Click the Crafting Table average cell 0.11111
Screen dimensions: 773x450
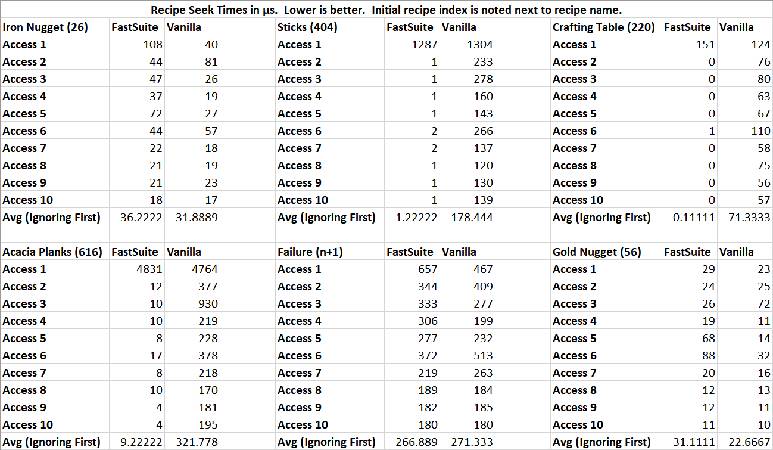coord(690,217)
